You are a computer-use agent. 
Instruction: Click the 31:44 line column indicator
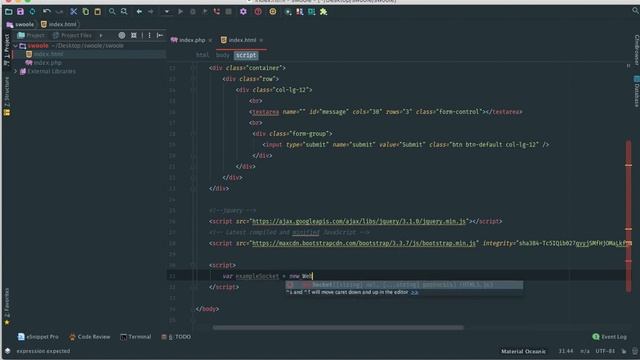tap(566, 351)
